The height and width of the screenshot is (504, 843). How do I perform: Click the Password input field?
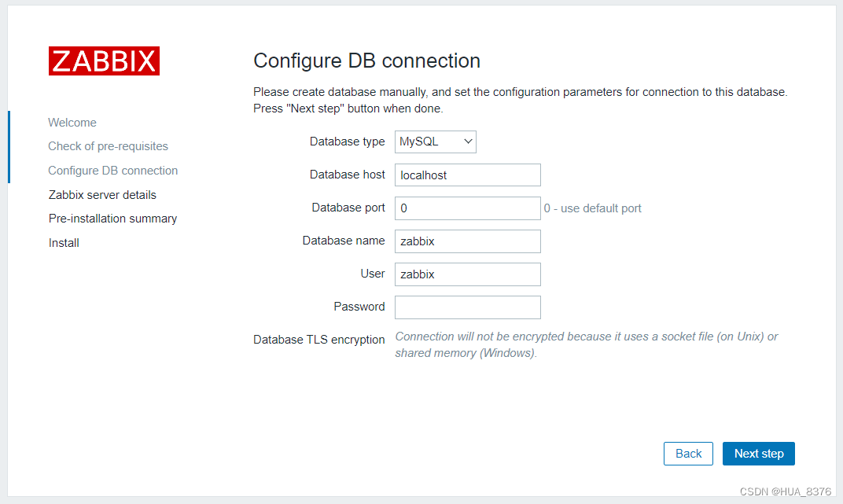[x=467, y=307]
